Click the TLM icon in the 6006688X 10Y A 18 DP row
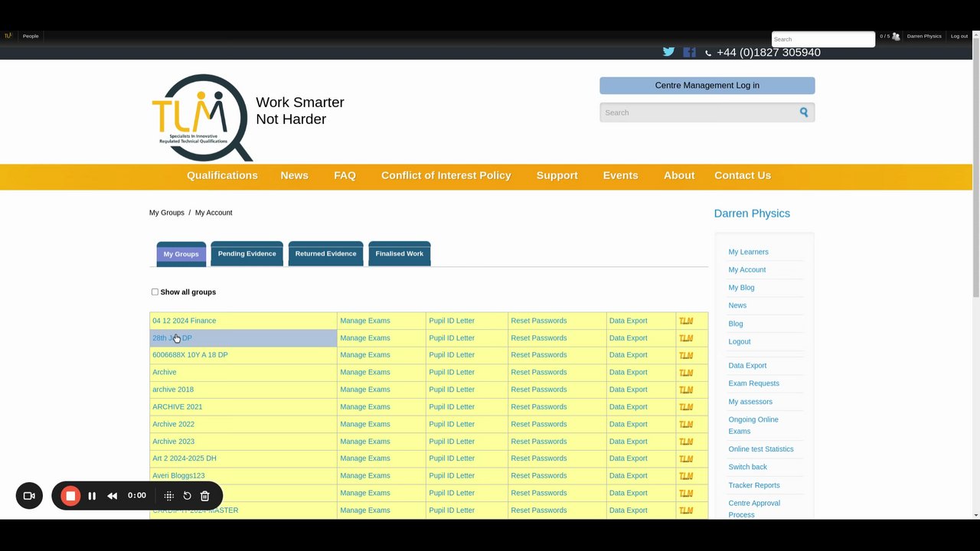This screenshot has width=980, height=551. (686, 355)
